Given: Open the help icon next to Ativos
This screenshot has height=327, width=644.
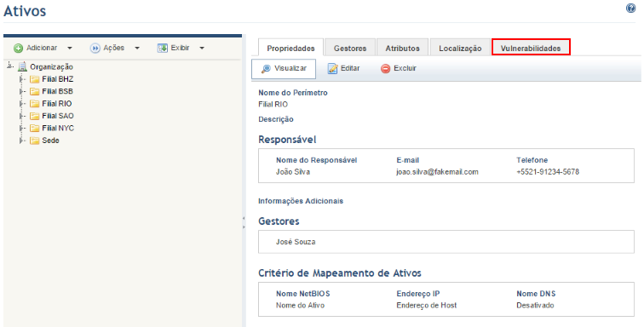Looking at the screenshot, I should click(630, 9).
